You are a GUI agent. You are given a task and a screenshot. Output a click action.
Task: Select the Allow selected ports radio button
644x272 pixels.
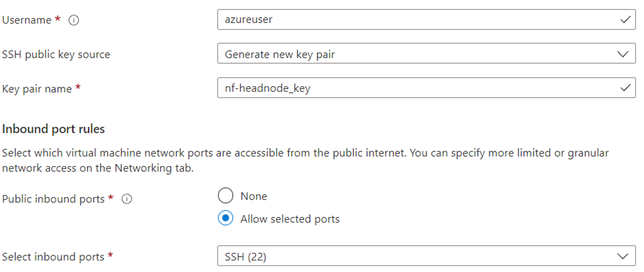point(226,218)
